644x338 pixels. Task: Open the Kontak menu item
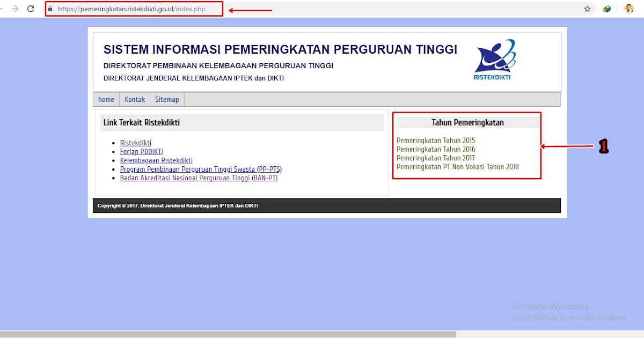coord(134,99)
